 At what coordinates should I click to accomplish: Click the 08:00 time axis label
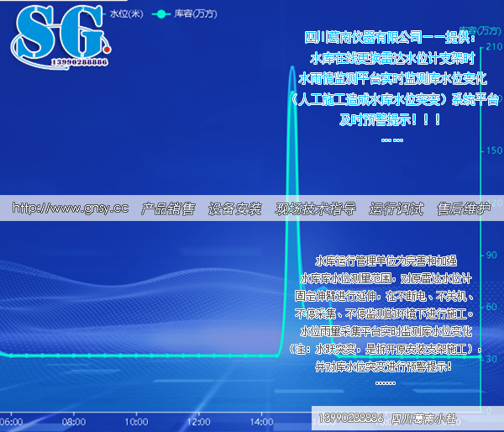pyautogui.click(x=74, y=421)
